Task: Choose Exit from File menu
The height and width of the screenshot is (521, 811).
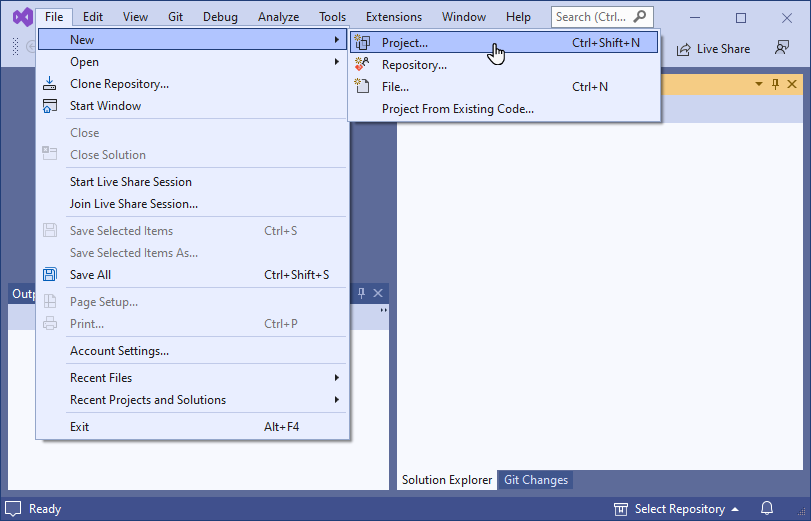Action: tap(192, 427)
